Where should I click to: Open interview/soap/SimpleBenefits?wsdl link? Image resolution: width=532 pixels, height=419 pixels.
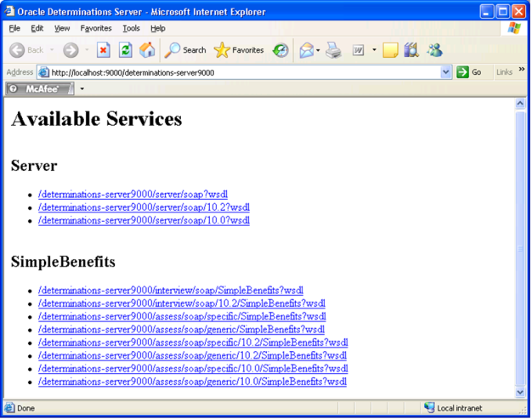click(x=171, y=291)
